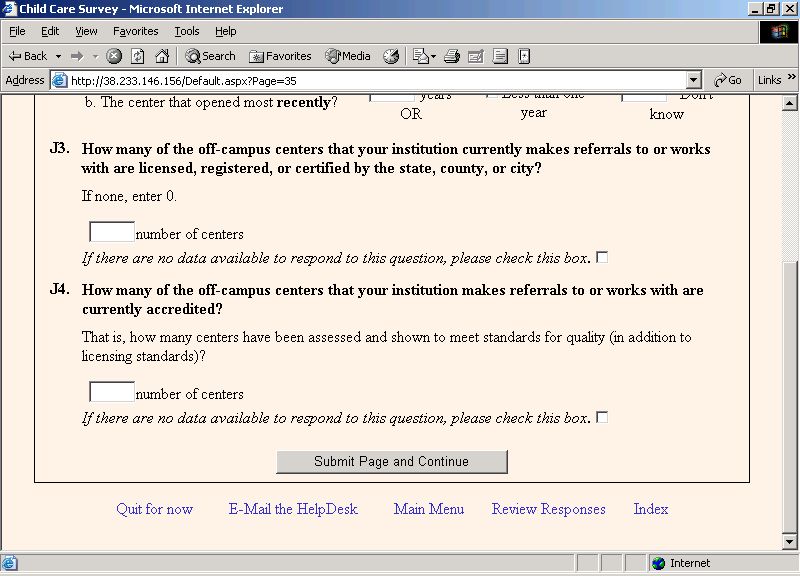
Task: Click the Go button
Action: pyautogui.click(x=728, y=80)
